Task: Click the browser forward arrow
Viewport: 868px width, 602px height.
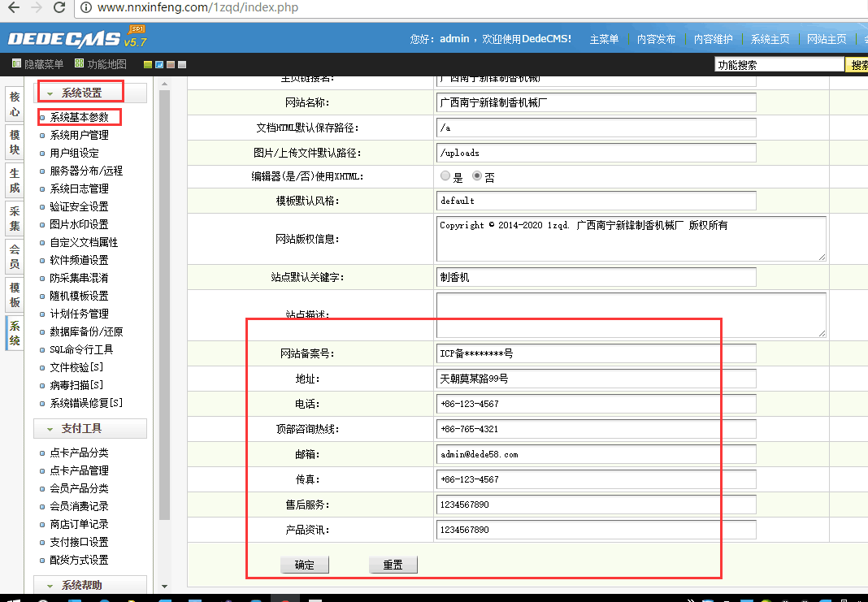Action: (x=37, y=7)
